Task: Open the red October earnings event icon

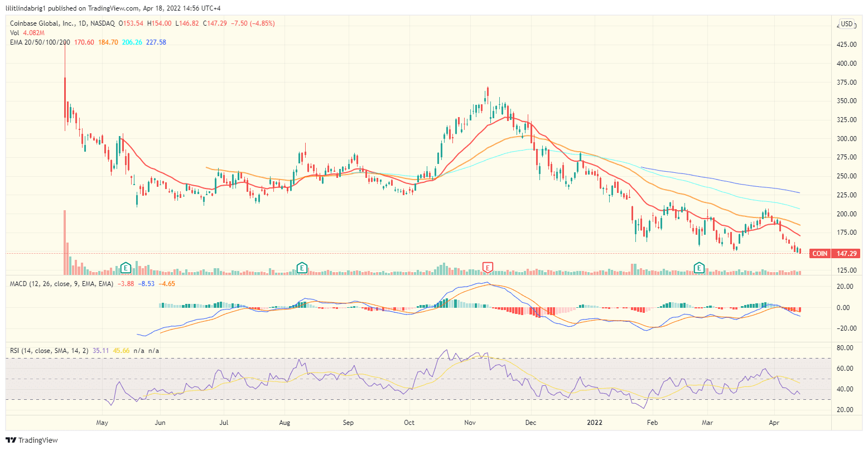Action: pyautogui.click(x=488, y=268)
